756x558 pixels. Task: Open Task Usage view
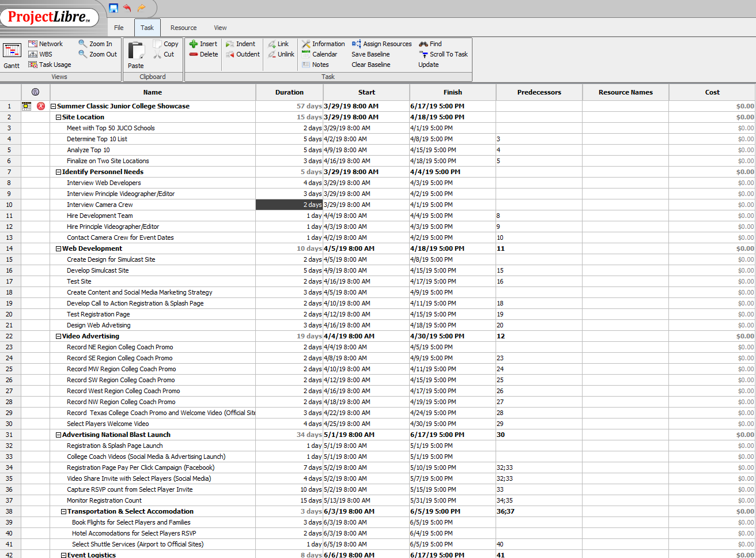[x=50, y=65]
